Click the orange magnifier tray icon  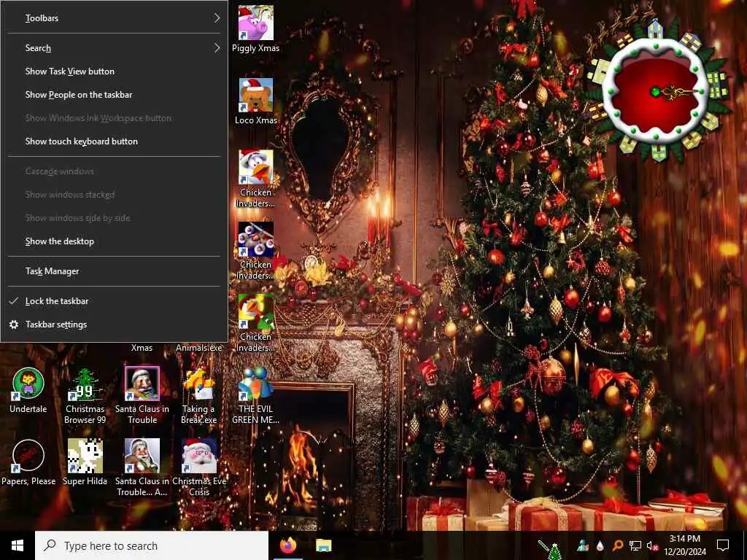click(617, 545)
